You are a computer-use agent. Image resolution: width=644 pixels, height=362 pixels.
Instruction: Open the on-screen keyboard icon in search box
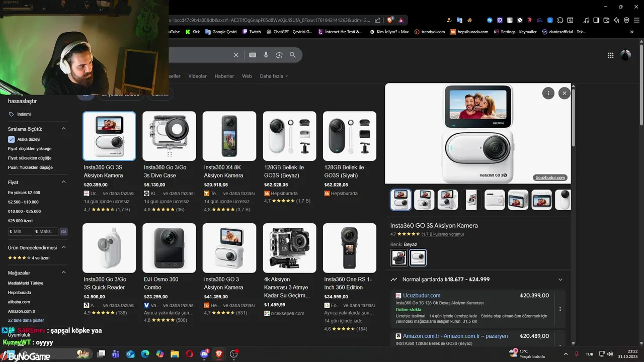pos(253,55)
